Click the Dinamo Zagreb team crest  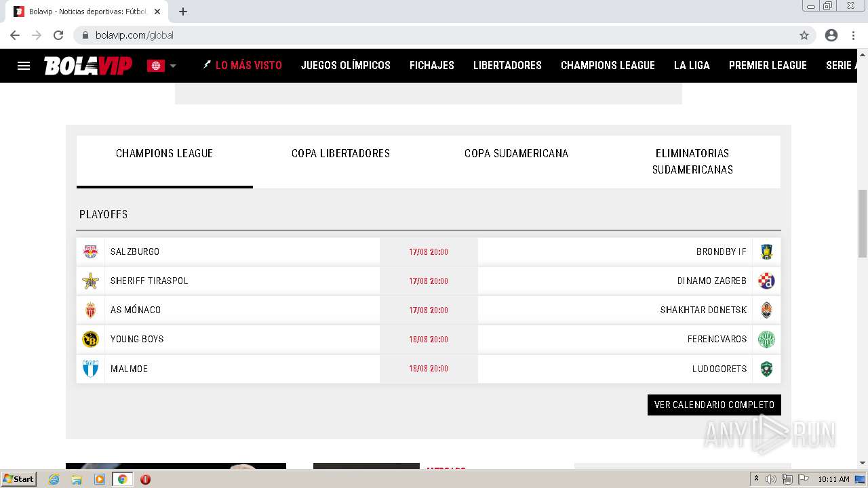click(766, 281)
